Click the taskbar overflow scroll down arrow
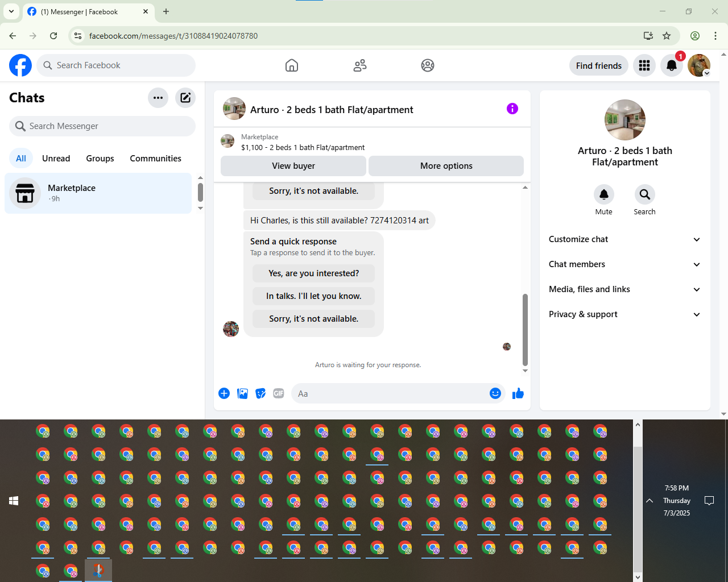This screenshot has width=728, height=582. click(x=638, y=577)
